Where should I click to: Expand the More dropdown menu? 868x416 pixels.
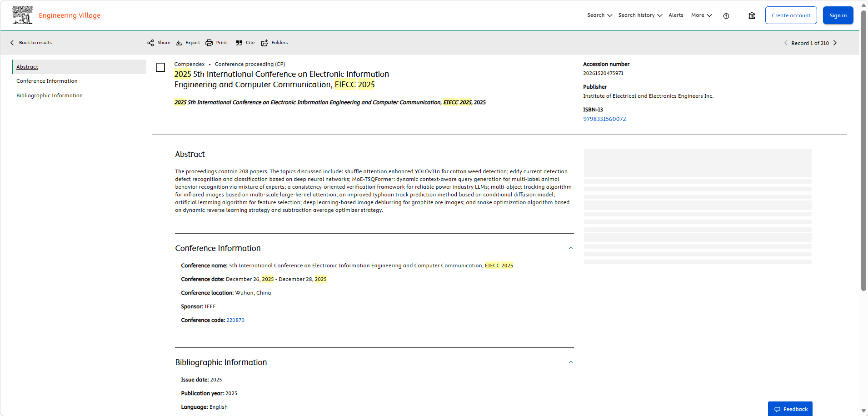702,15
